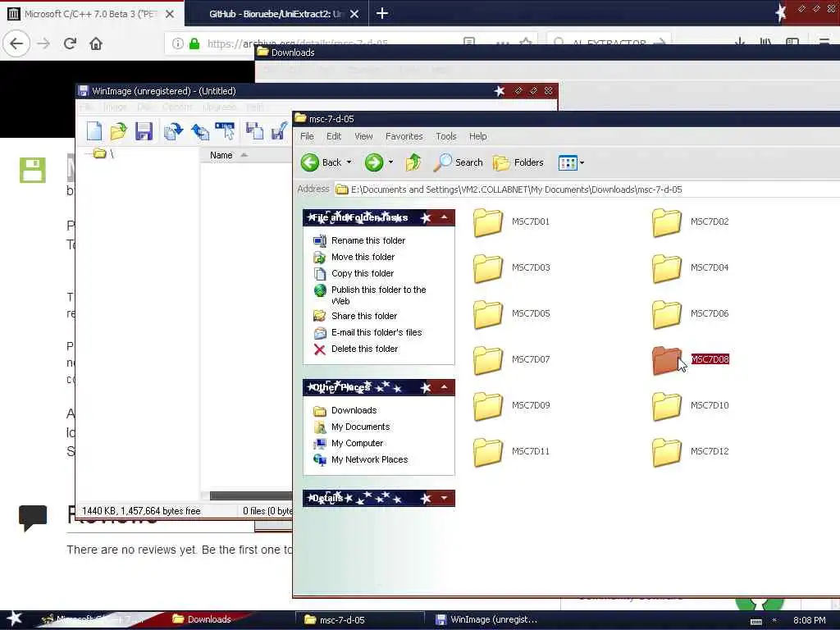The height and width of the screenshot is (630, 840).
Task: Click Write disk icon in WinImage toolbar
Action: click(200, 131)
